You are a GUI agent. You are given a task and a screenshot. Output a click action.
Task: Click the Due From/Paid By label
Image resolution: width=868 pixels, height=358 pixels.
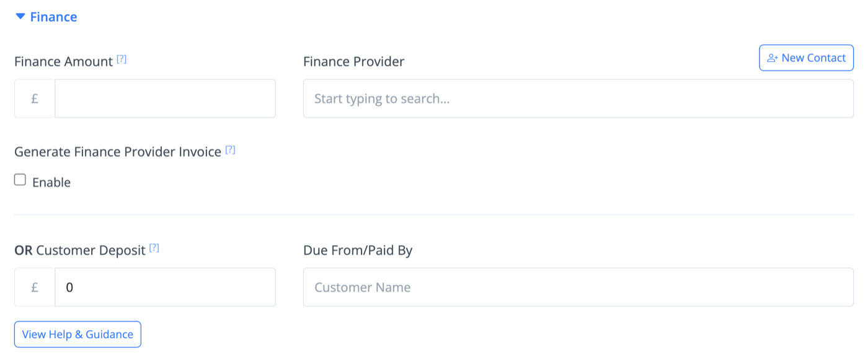click(x=358, y=251)
